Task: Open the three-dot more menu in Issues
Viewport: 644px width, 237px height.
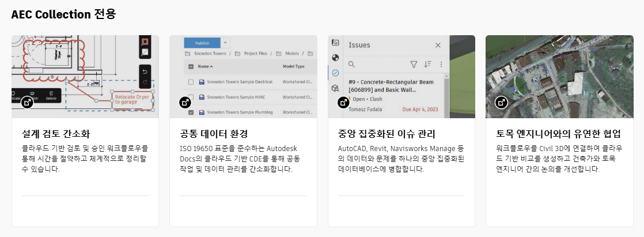Action: pos(441,64)
